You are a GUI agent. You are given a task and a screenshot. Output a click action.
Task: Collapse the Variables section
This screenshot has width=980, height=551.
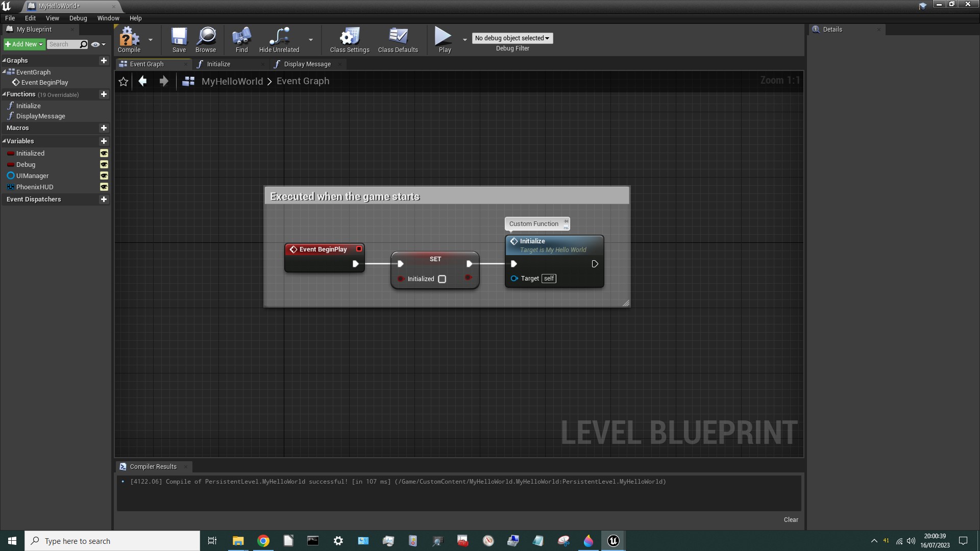(x=4, y=141)
